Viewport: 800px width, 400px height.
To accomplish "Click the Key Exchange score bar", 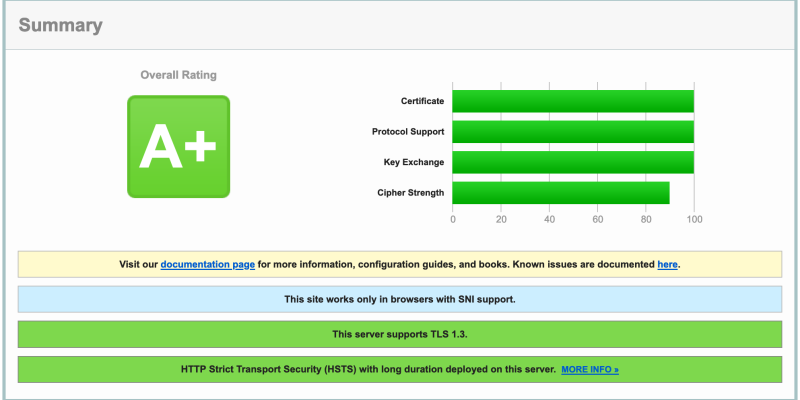I will pos(573,162).
